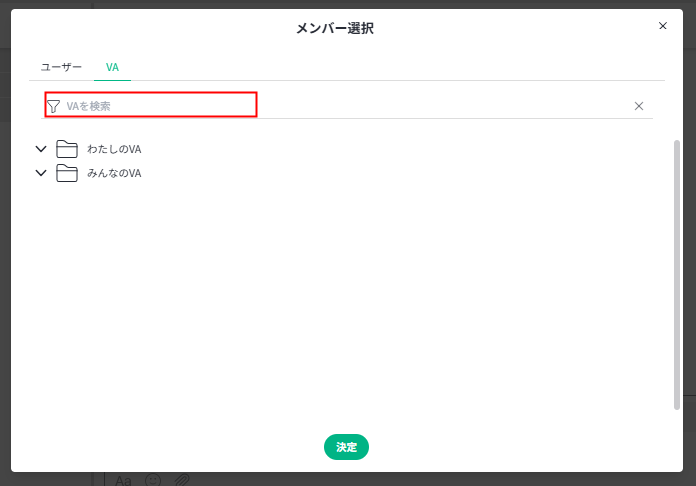696x486 pixels.
Task: Click the funnel filter icon
Action: [53, 106]
